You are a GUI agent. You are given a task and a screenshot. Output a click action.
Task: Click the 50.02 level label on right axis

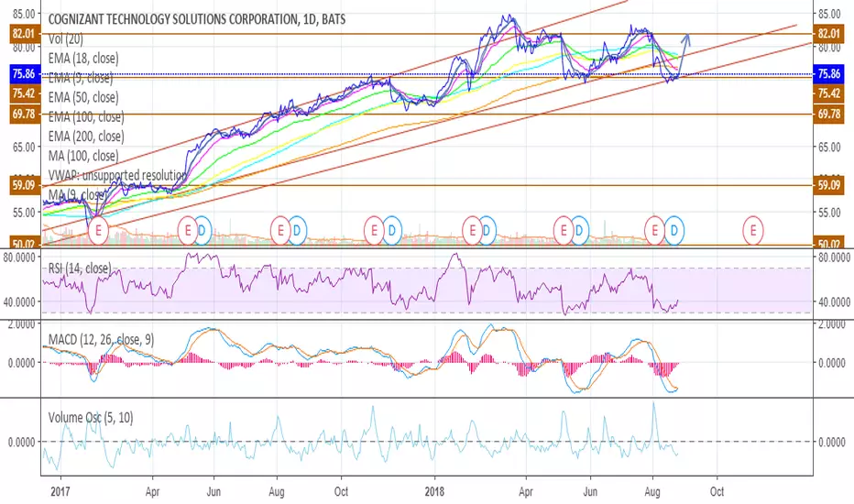[828, 243]
